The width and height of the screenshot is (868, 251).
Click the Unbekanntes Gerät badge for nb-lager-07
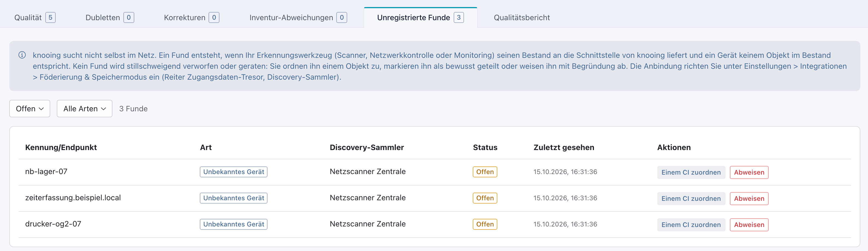tap(233, 172)
